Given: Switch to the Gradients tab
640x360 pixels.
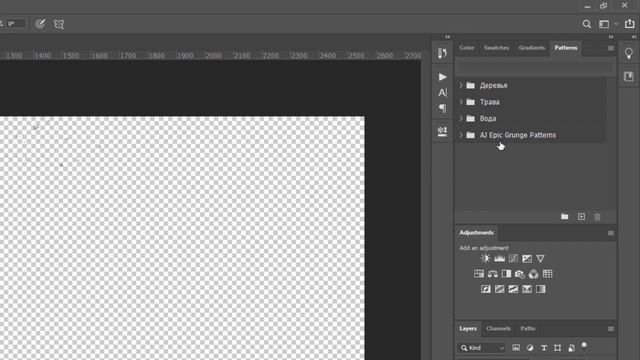Looking at the screenshot, I should coord(531,48).
